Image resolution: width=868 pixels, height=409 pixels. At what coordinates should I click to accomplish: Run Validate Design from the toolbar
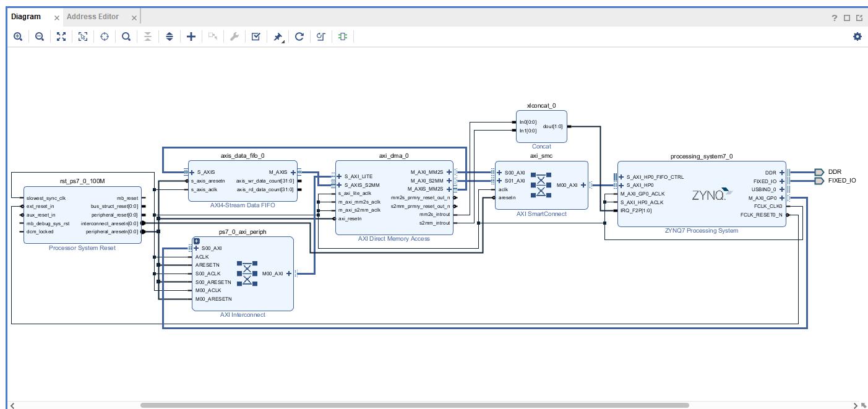pyautogui.click(x=256, y=37)
